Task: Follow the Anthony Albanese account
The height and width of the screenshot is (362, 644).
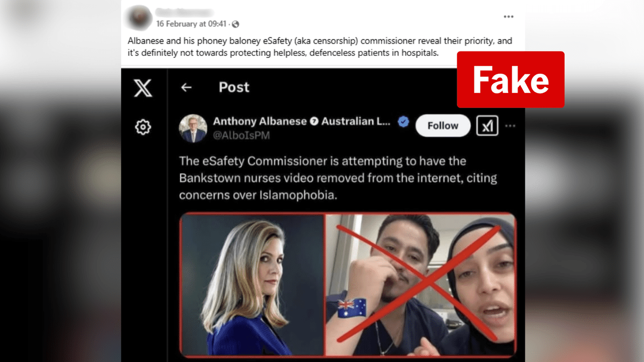Action: 443,126
